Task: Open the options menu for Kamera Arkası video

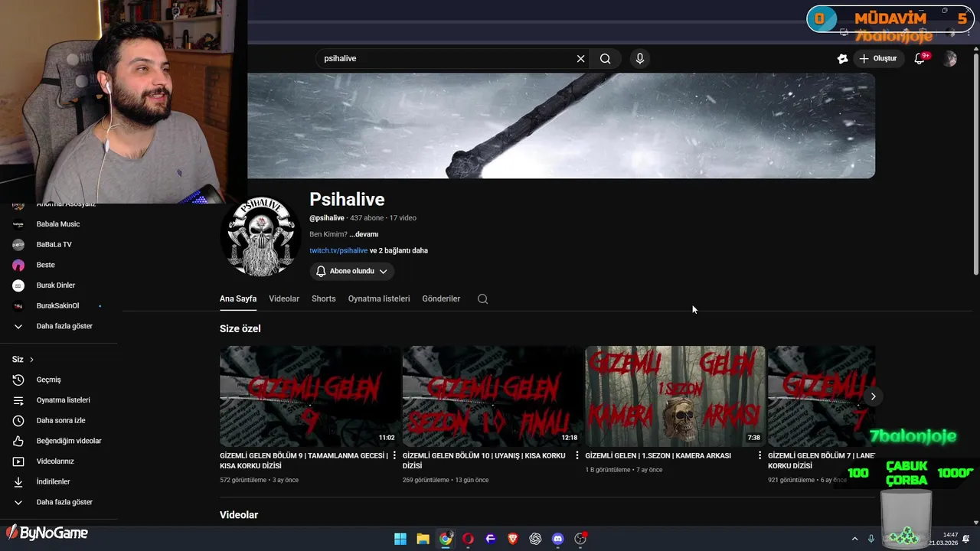Action: pos(759,455)
